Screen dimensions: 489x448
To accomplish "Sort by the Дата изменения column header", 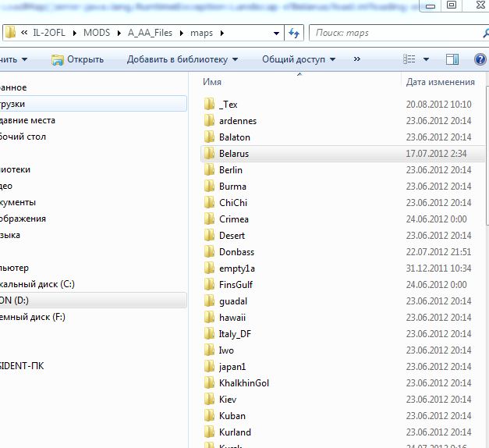I will pos(441,82).
